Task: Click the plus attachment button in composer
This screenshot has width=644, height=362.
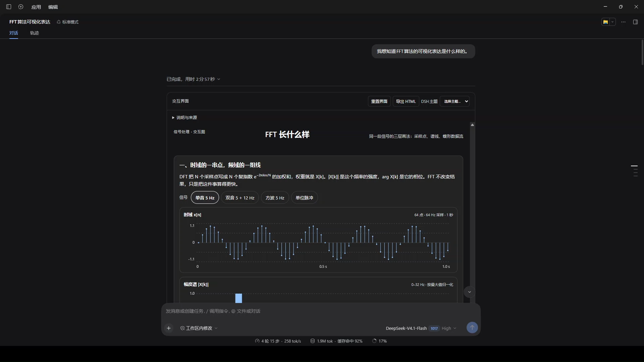Action: tap(169, 328)
